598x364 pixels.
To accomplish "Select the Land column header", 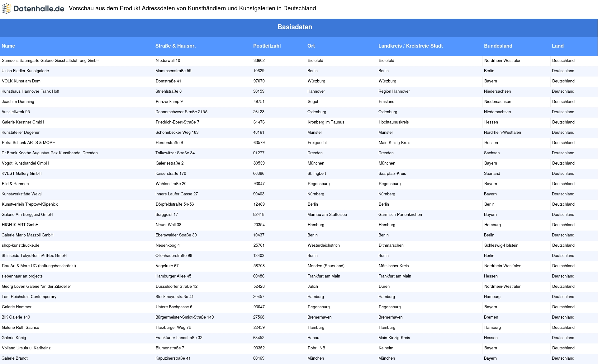I will tap(558, 46).
